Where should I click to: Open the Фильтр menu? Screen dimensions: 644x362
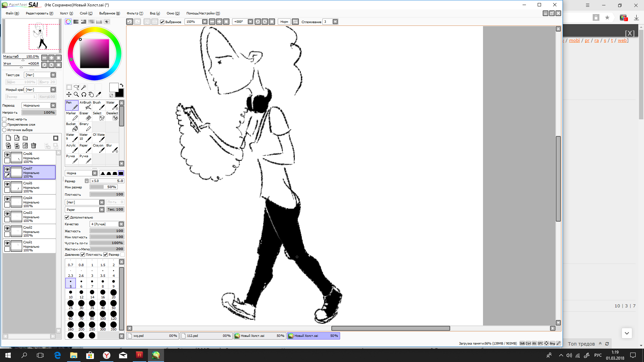[135, 13]
